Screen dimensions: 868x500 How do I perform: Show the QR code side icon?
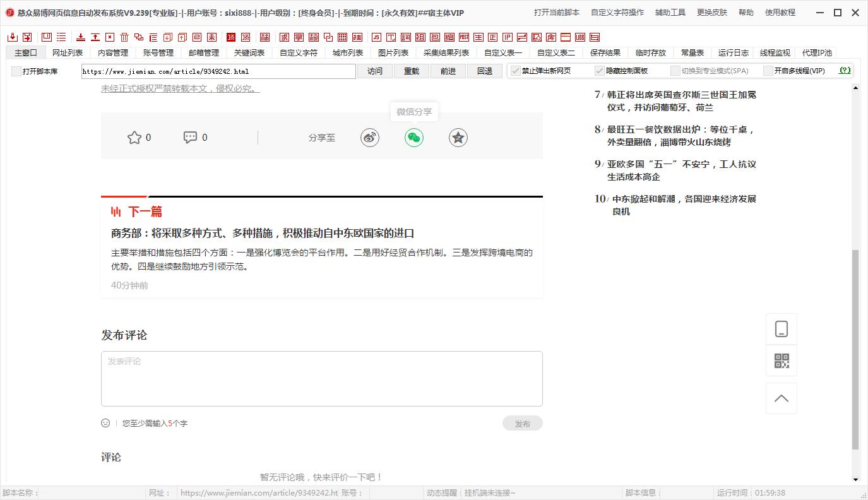coord(782,361)
